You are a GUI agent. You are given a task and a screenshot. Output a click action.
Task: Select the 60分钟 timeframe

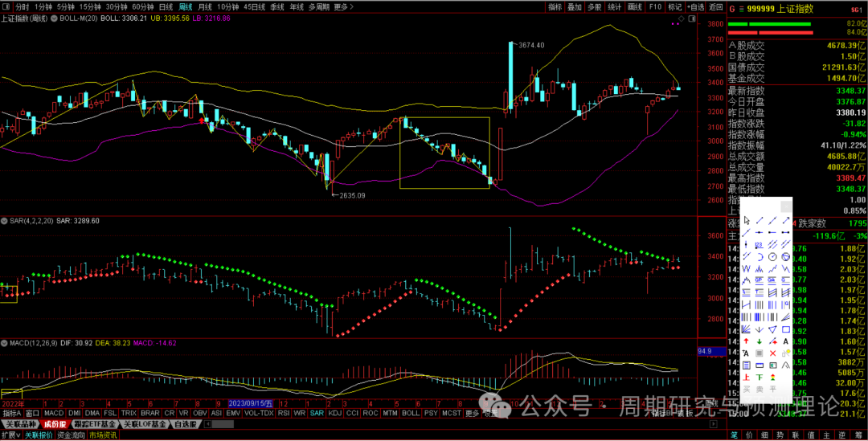tap(142, 6)
